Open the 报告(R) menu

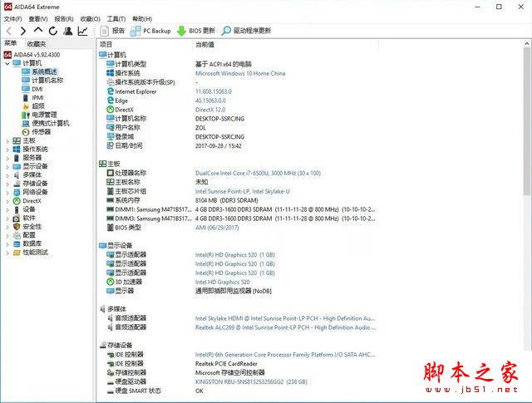click(64, 19)
